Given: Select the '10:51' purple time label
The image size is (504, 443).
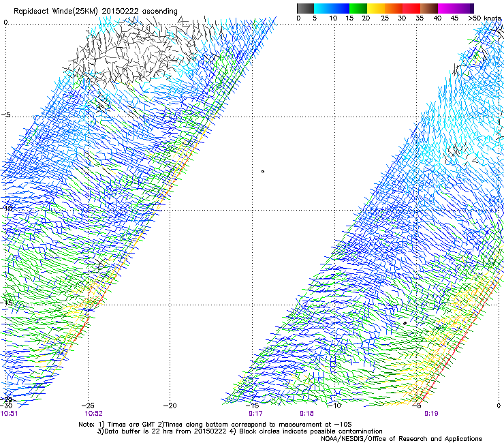Looking at the screenshot, I should 9,414.
